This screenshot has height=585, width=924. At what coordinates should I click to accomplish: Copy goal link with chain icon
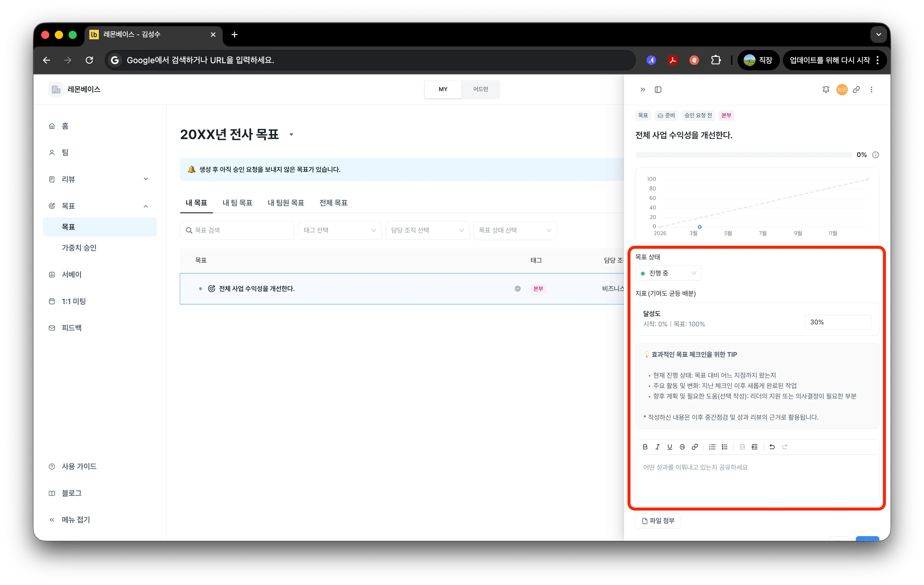coord(856,89)
